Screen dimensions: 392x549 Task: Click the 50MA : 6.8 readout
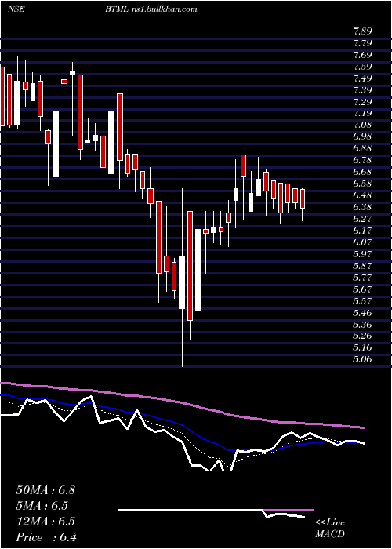coord(45,490)
